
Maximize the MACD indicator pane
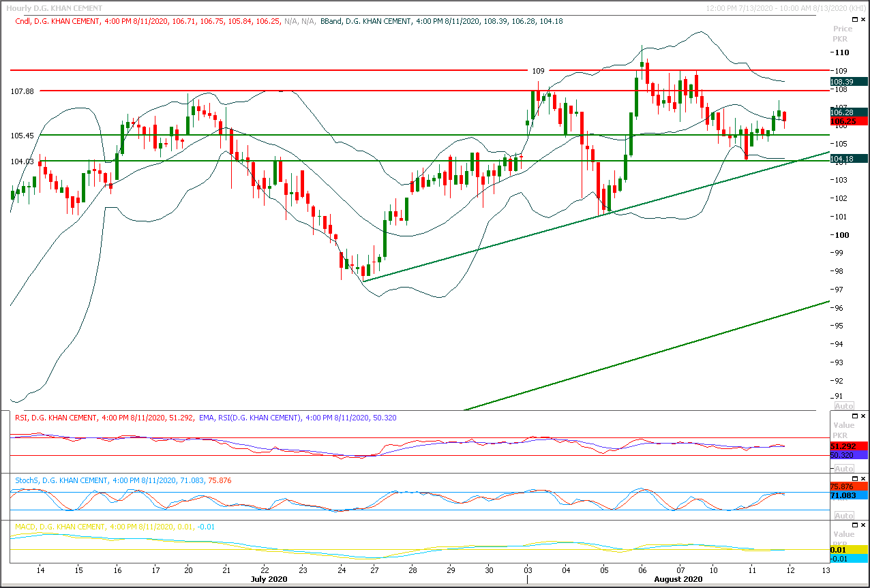tap(854, 525)
